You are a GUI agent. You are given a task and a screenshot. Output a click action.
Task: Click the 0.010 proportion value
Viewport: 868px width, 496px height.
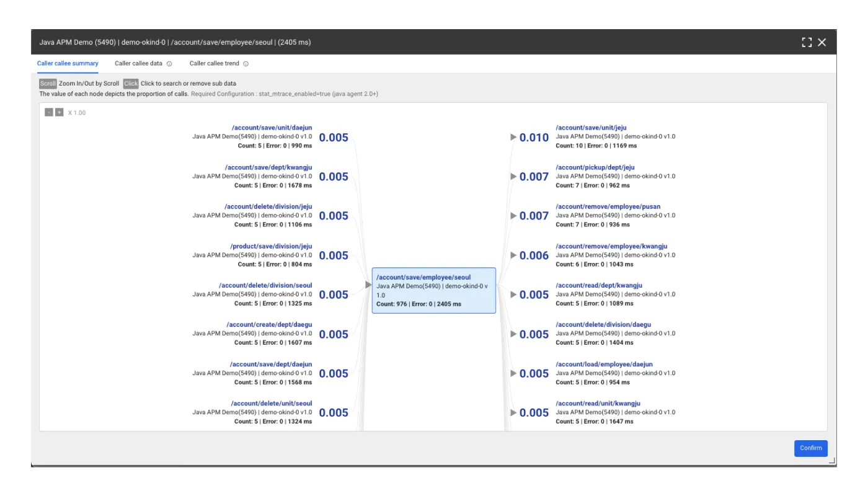click(x=534, y=138)
